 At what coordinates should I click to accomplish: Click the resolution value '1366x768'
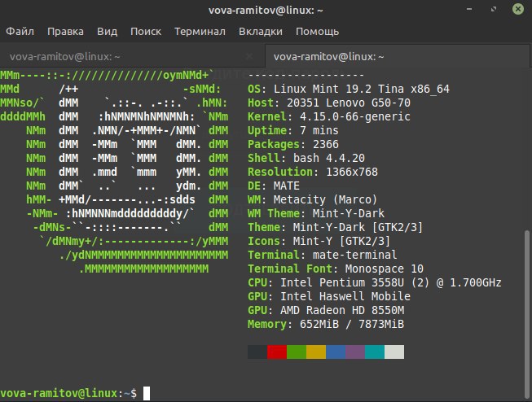coord(352,173)
